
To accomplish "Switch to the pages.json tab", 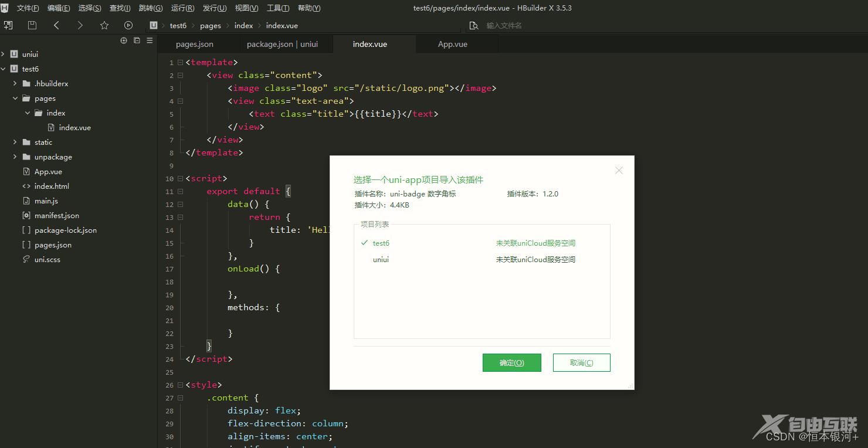I will [x=195, y=44].
